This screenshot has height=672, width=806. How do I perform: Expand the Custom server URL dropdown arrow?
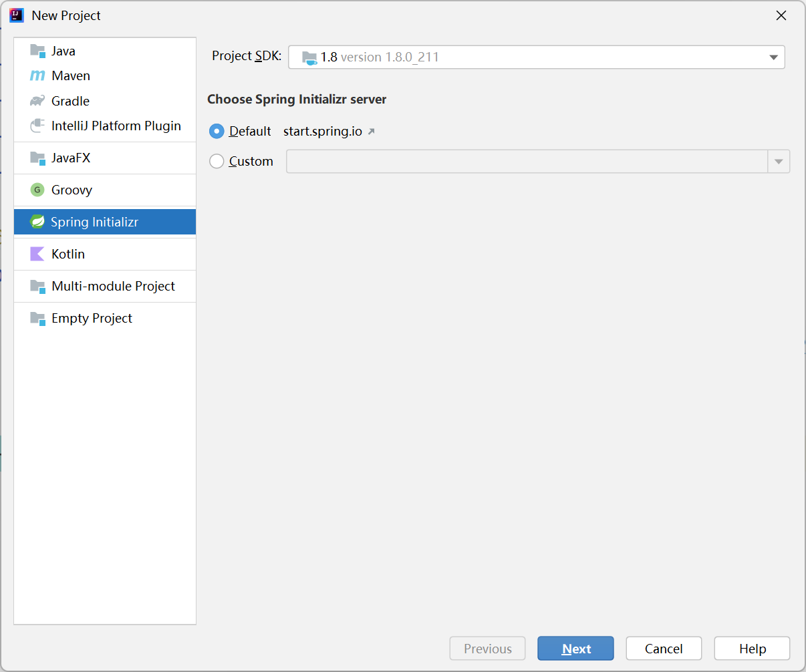[x=779, y=162]
